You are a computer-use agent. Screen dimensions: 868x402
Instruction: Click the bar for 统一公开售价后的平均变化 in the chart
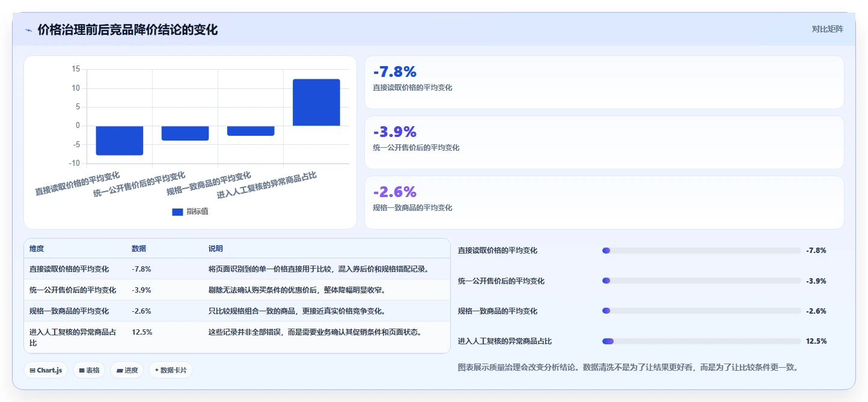pos(185,133)
